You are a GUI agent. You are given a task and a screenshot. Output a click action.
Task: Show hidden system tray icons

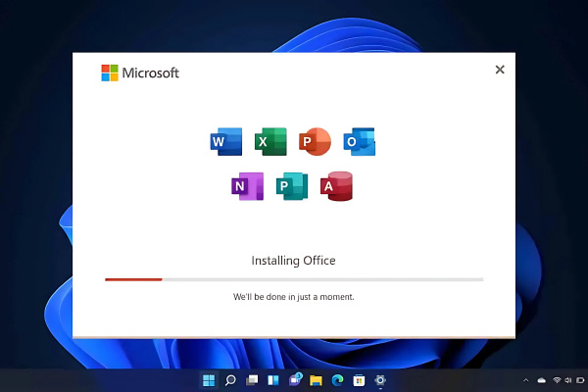(x=525, y=380)
